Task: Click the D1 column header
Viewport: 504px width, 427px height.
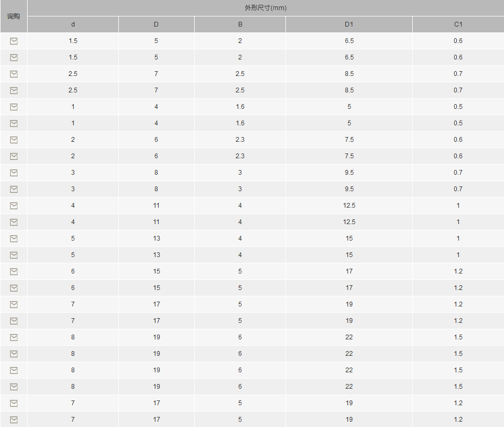Action: [349, 24]
